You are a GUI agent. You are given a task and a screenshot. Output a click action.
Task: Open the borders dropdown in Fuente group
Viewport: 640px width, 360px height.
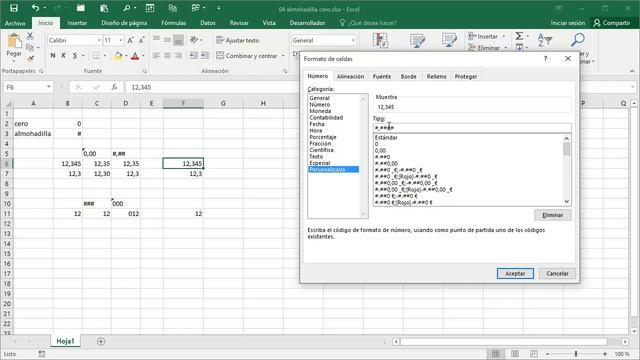click(104, 56)
